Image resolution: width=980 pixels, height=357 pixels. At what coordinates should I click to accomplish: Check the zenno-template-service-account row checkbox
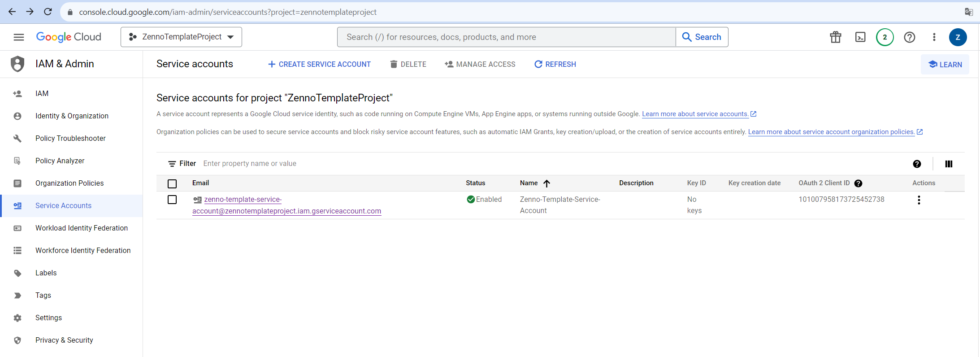tap(172, 200)
